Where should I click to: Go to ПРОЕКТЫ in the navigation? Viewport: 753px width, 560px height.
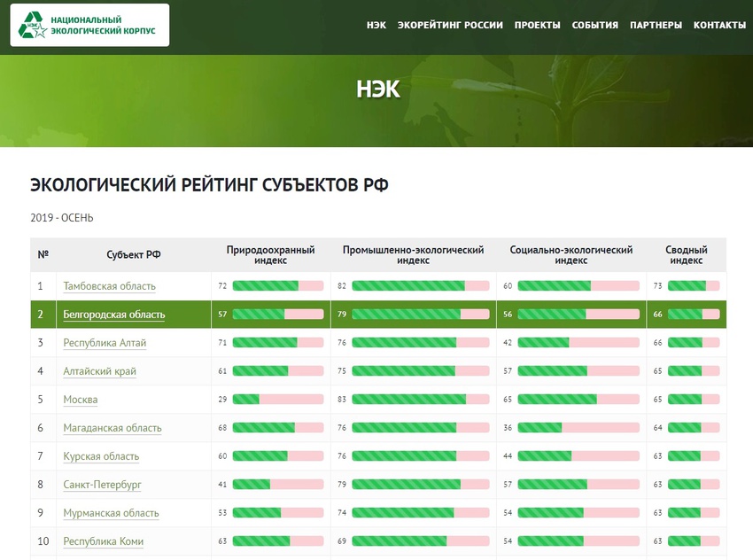[538, 25]
